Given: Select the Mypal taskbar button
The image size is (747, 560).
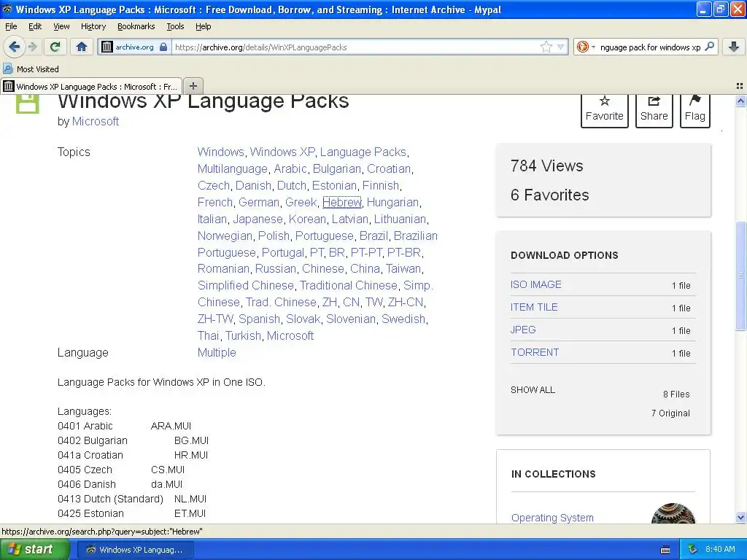Looking at the screenshot, I should tap(135, 550).
